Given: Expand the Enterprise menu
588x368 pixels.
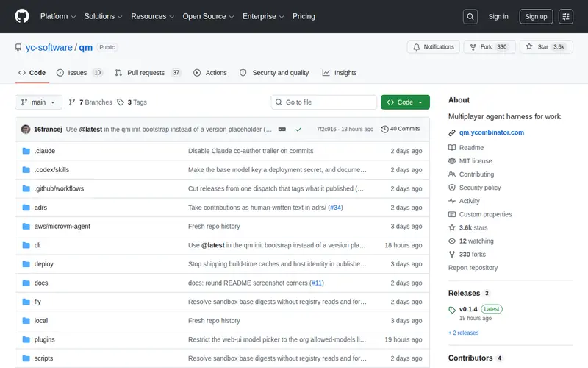Looking at the screenshot, I should point(263,16).
